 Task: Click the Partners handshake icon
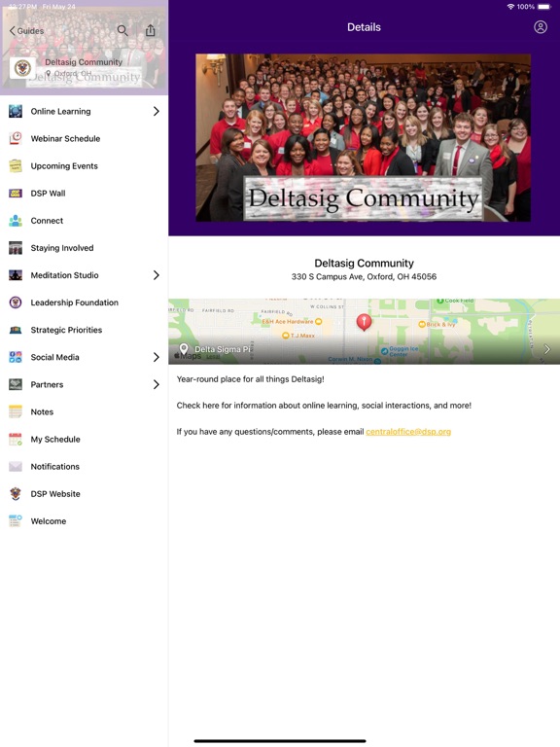[x=16, y=384]
